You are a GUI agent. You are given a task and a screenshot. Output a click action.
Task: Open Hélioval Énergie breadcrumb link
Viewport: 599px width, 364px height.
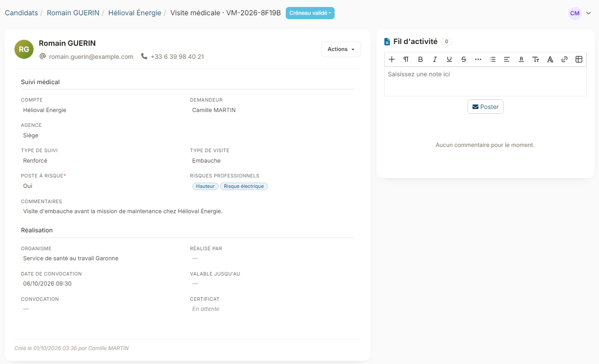pos(135,13)
